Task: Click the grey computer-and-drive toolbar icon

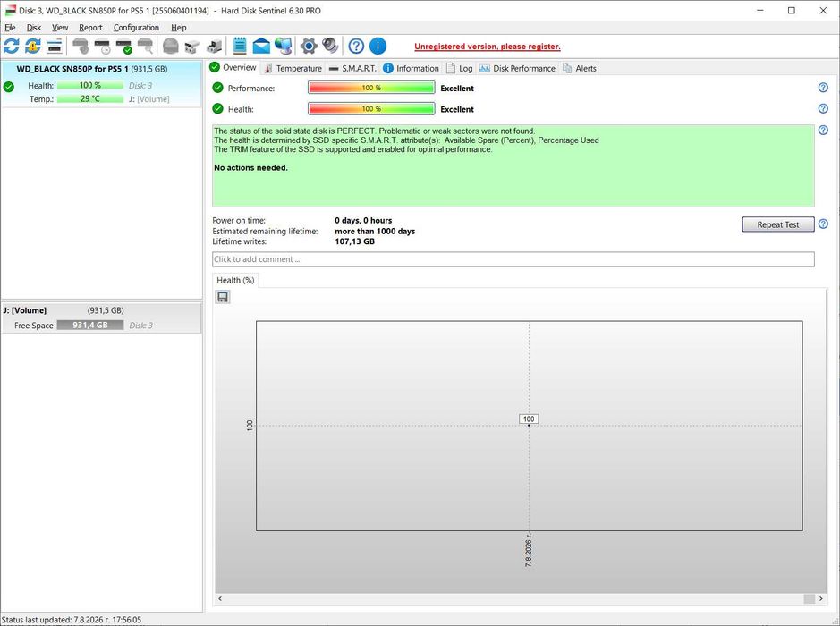Action: click(214, 46)
